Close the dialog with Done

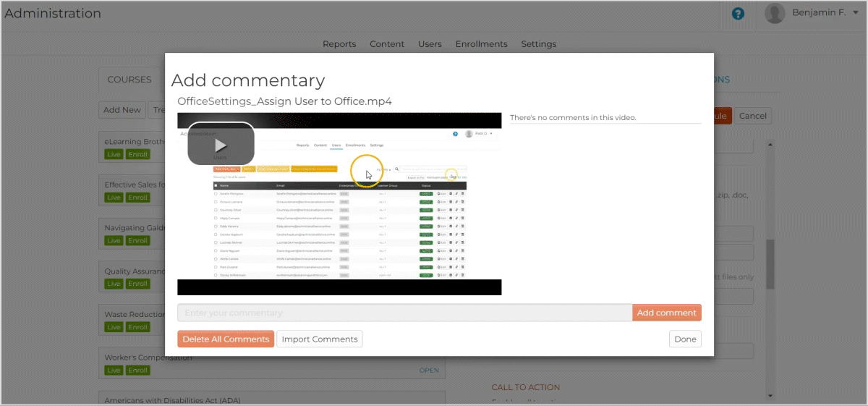(x=684, y=339)
